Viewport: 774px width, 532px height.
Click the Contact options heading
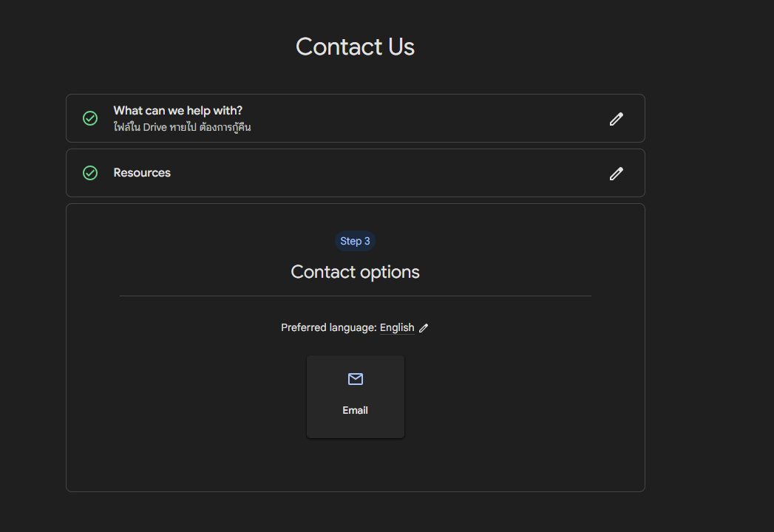pyautogui.click(x=355, y=272)
